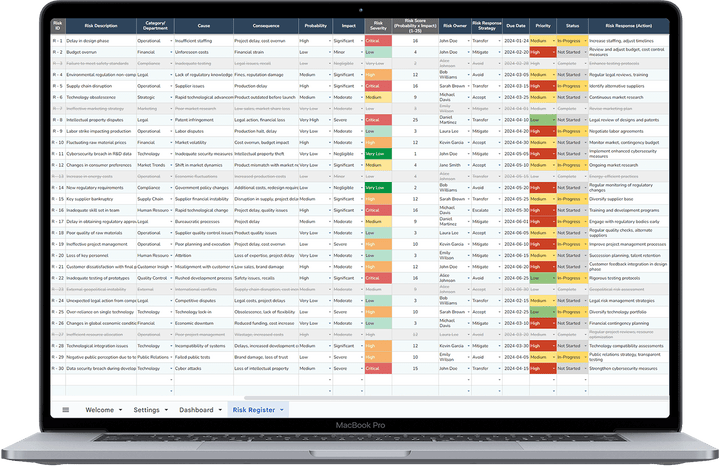This screenshot has width=720, height=466.
Task: Switch to the Settings sheet tab
Action: (x=146, y=410)
